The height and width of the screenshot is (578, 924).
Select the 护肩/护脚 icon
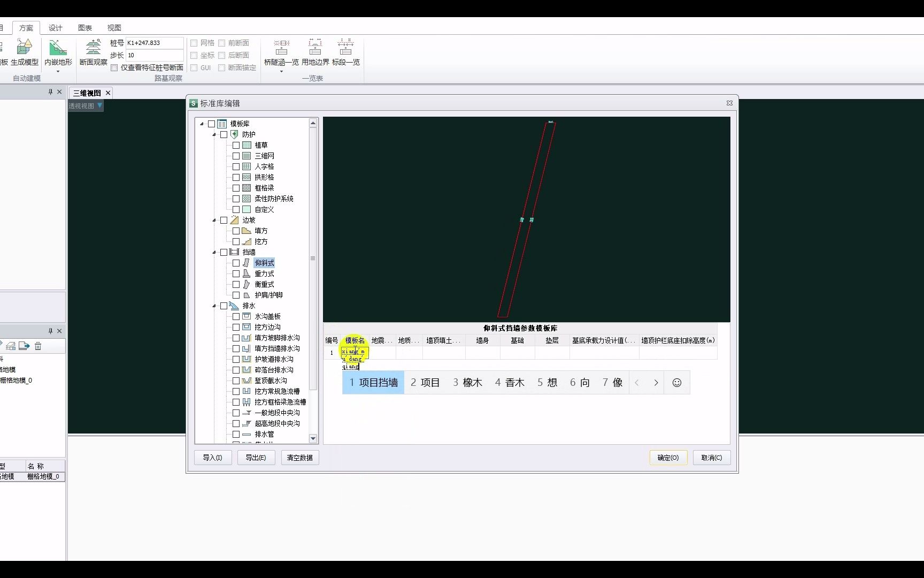pyautogui.click(x=247, y=295)
